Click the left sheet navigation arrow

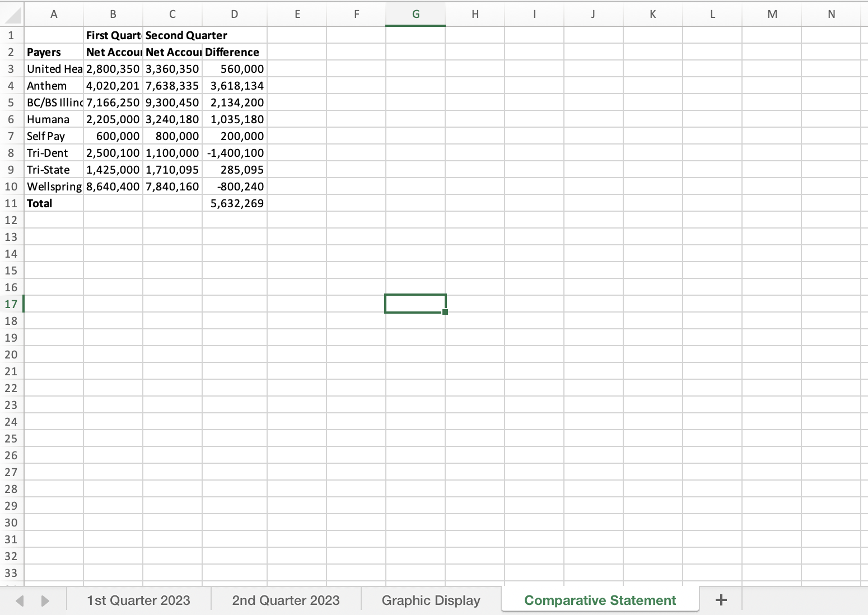(x=19, y=600)
